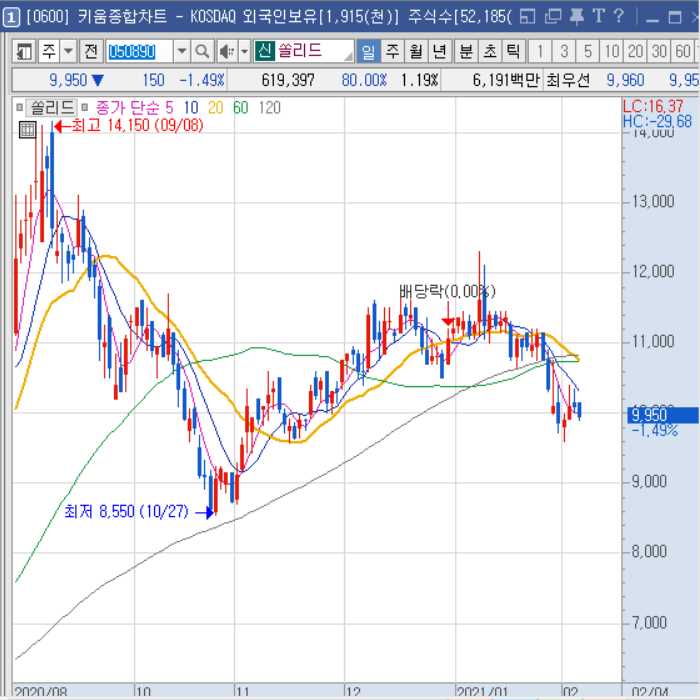The height and width of the screenshot is (700, 700).
Task: Switch to the 초 second chart button
Action: click(490, 52)
